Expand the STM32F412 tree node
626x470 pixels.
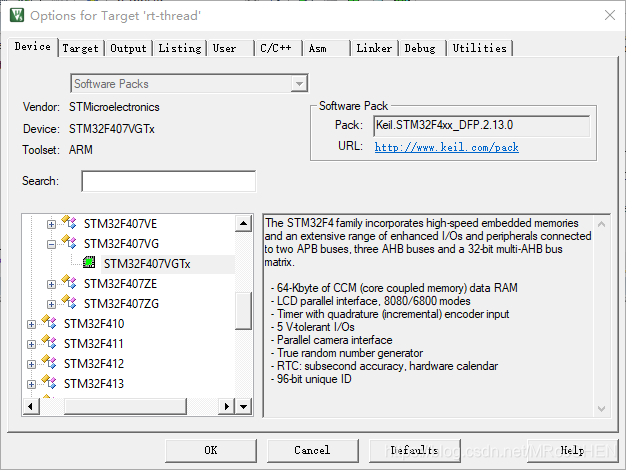(31, 364)
